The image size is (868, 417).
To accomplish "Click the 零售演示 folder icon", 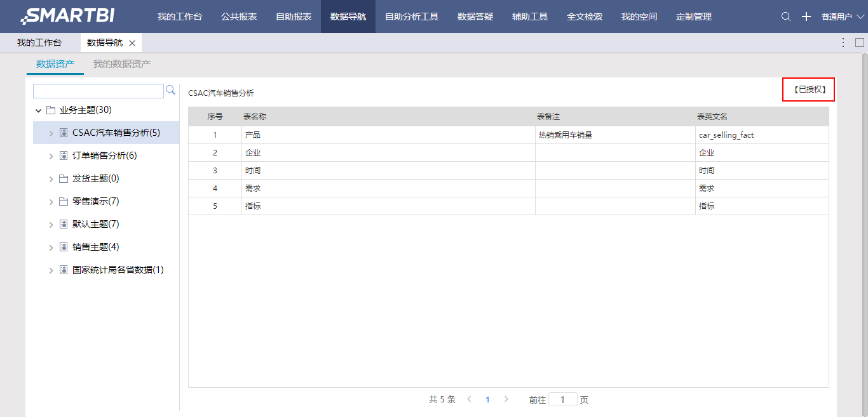I will 64,201.
